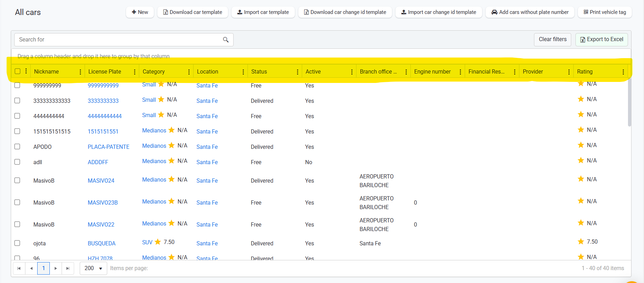
Task: Click the New button
Action: [140, 12]
